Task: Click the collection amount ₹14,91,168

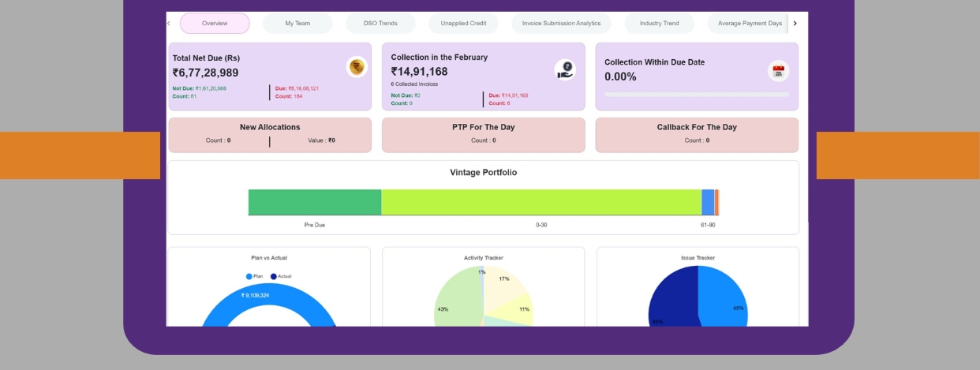Action: click(x=420, y=72)
